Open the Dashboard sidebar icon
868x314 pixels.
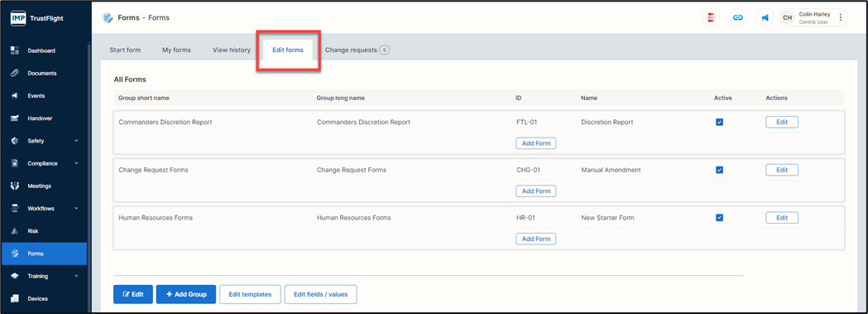tap(15, 51)
